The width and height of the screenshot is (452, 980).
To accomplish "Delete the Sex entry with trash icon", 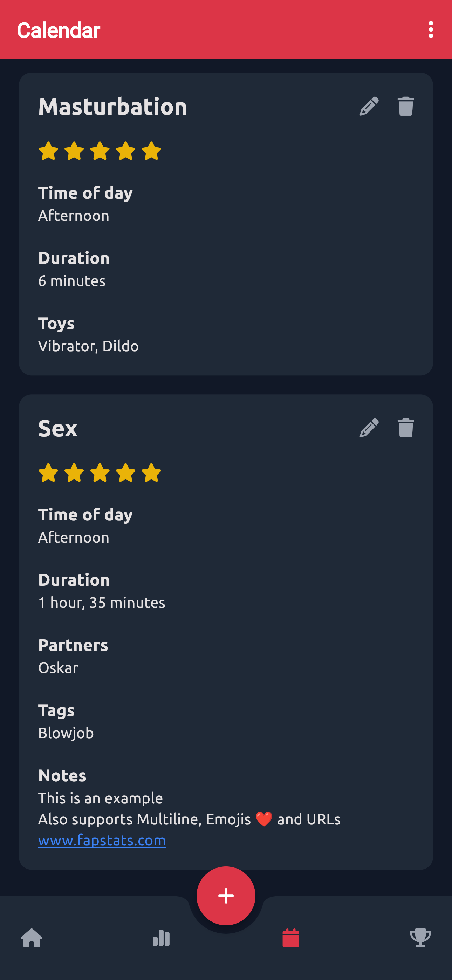I will point(406,428).
